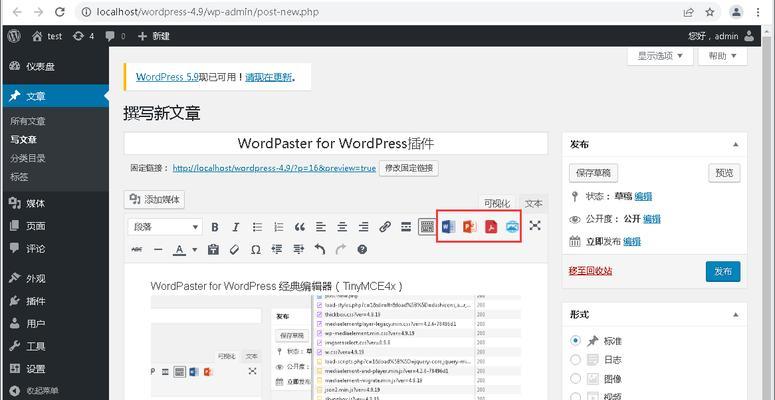Decrease indent in editor
Image resolution: width=775 pixels, height=400 pixels.
[x=277, y=250]
